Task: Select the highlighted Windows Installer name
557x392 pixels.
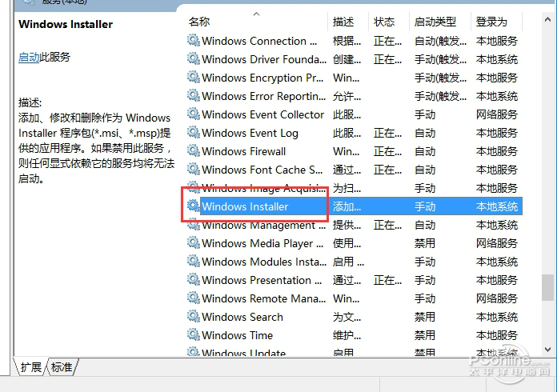Action: [245, 206]
